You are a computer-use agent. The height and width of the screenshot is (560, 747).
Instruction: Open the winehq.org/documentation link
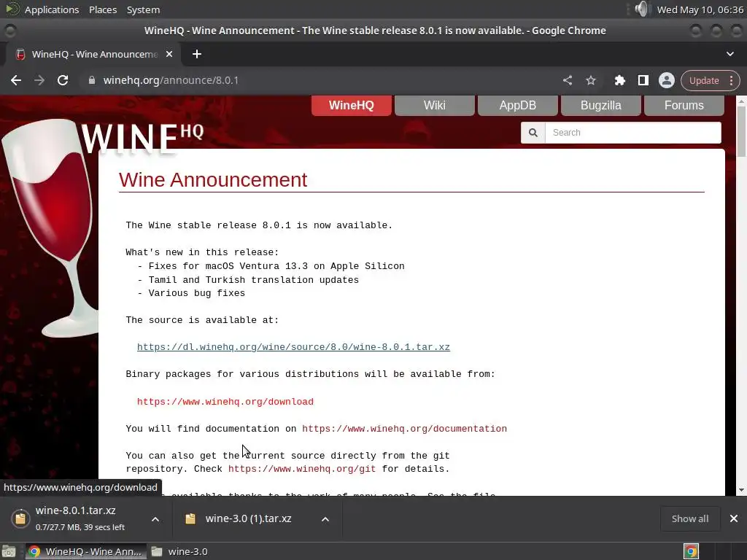[x=404, y=429]
